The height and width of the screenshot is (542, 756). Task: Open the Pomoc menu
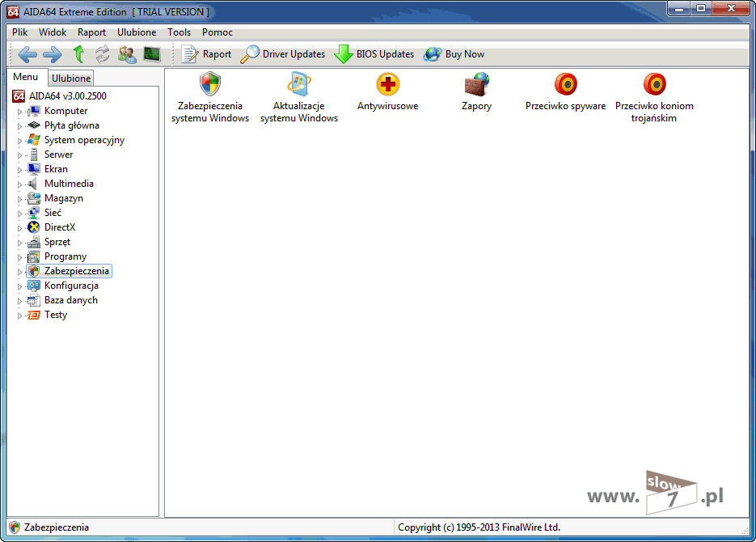pos(218,32)
